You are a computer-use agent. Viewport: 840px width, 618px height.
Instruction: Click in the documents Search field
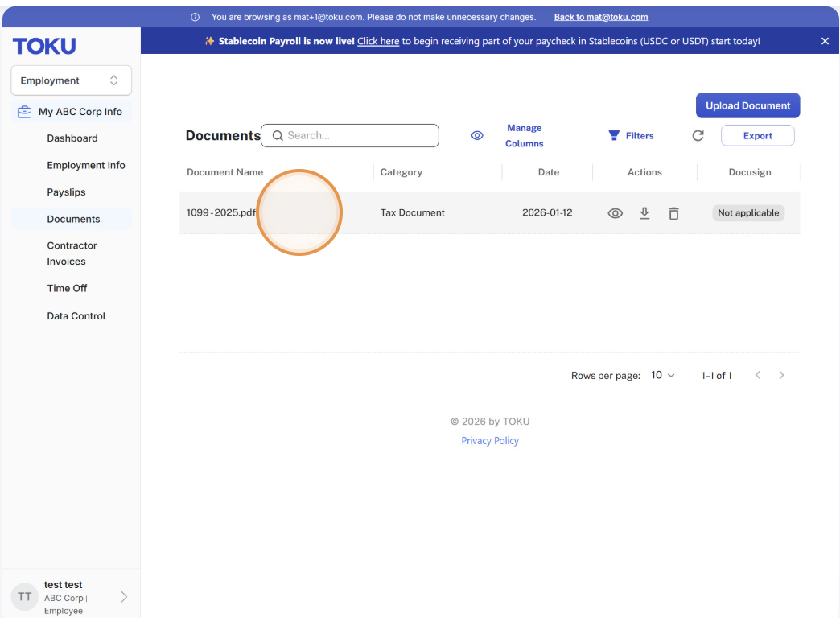click(350, 136)
